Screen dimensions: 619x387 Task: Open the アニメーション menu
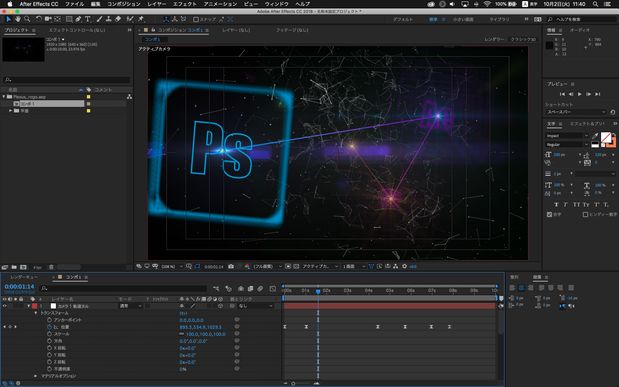(219, 4)
